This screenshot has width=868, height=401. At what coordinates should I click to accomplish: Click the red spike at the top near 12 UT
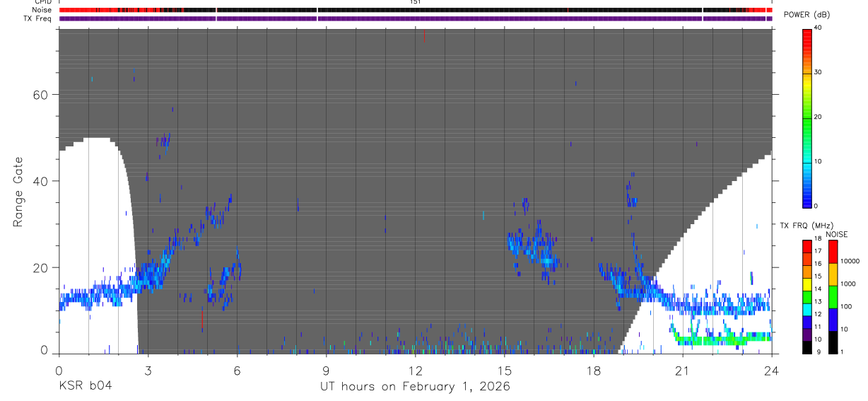pyautogui.click(x=424, y=35)
